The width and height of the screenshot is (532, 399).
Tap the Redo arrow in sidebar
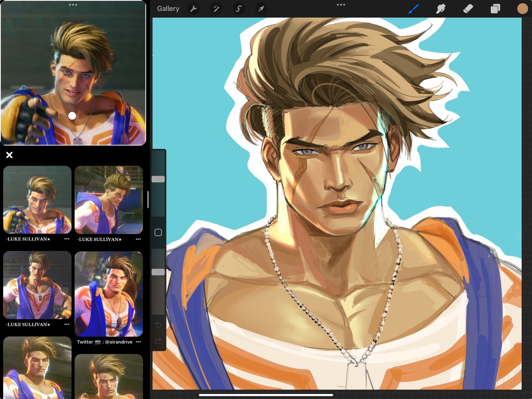[158, 341]
